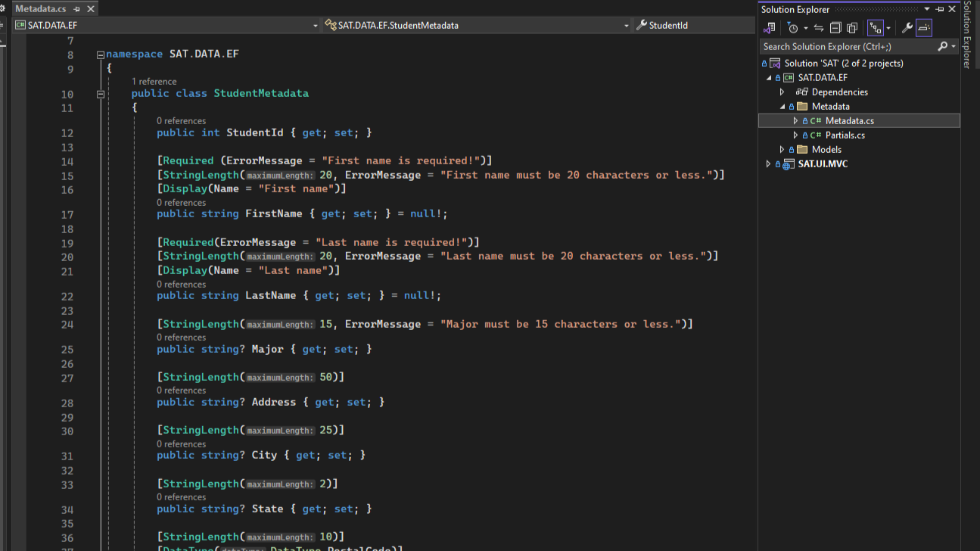
Task: Click source control lock icon beside Metadata.cs
Action: 805,120
